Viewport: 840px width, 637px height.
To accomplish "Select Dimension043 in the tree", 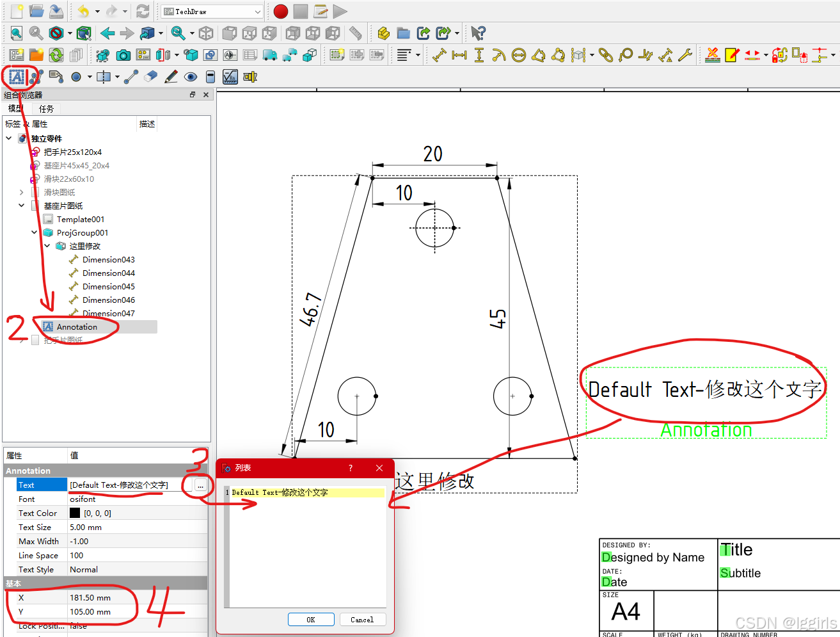I will tap(108, 259).
